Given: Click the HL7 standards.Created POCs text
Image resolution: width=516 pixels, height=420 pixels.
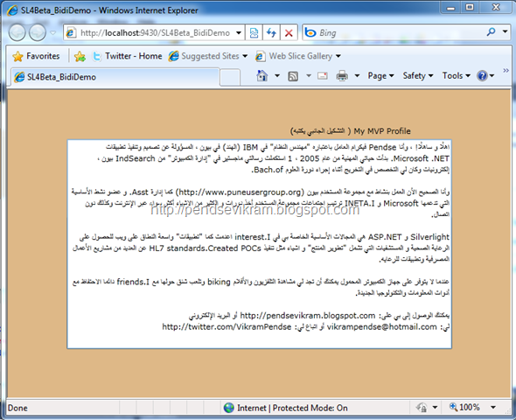Looking at the screenshot, I should tap(205, 248).
